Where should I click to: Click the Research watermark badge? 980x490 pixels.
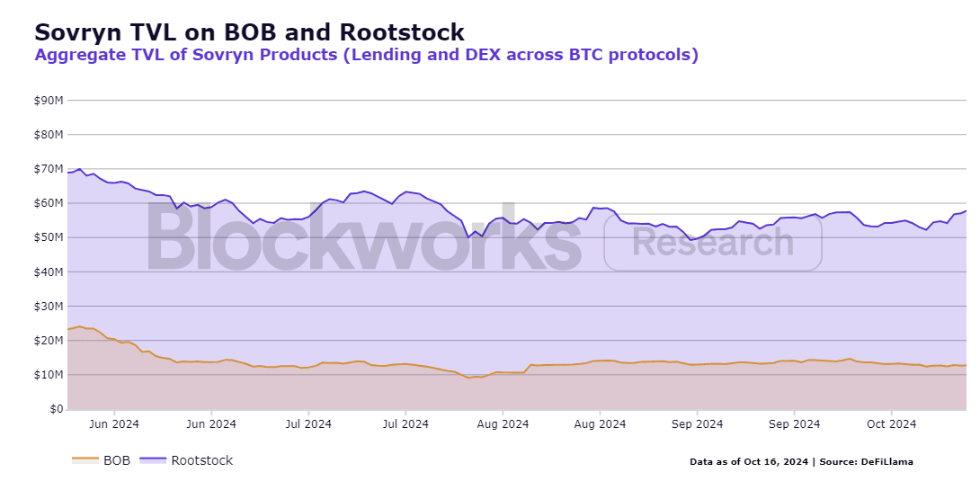[x=712, y=242]
